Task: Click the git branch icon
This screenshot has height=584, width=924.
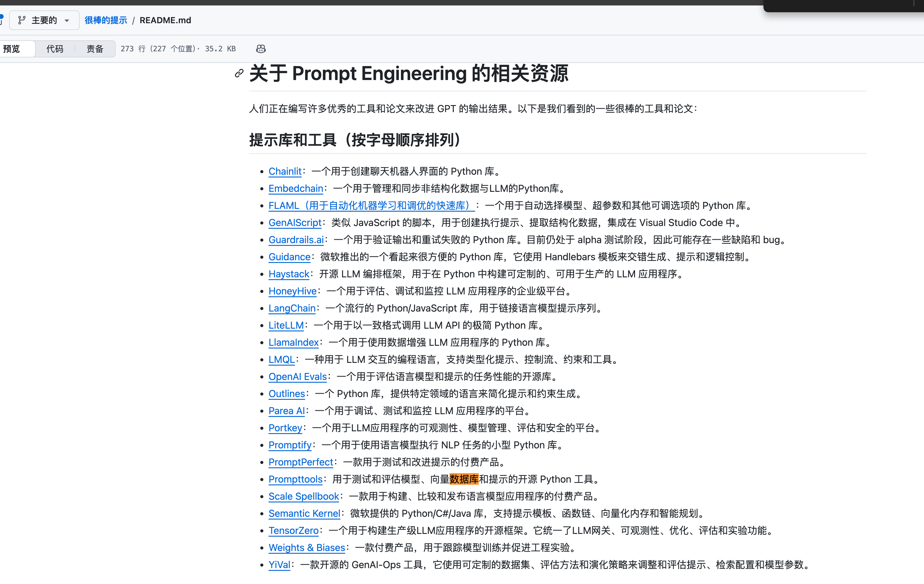Action: coord(22,20)
